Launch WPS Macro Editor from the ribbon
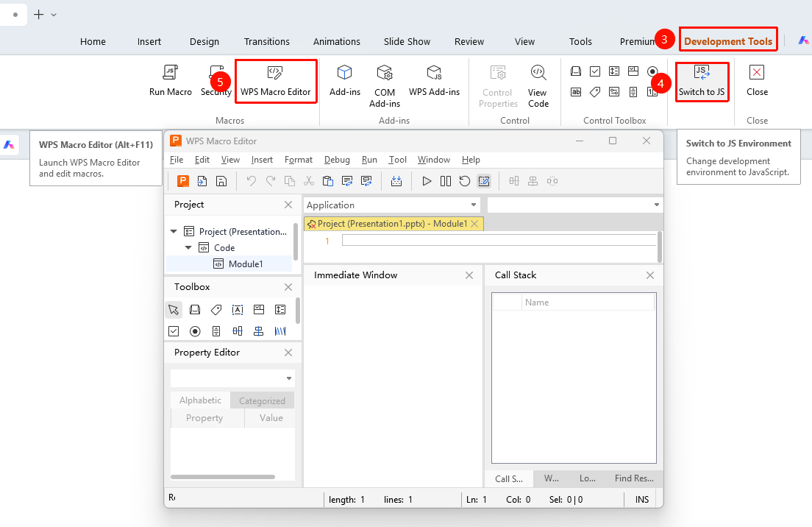The width and height of the screenshot is (812, 527). pos(276,81)
